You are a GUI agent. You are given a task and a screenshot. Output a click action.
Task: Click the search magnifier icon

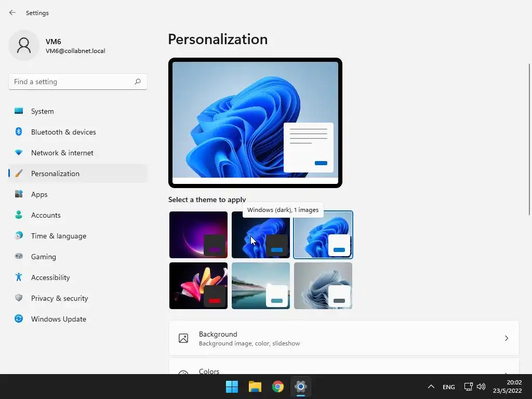(137, 82)
